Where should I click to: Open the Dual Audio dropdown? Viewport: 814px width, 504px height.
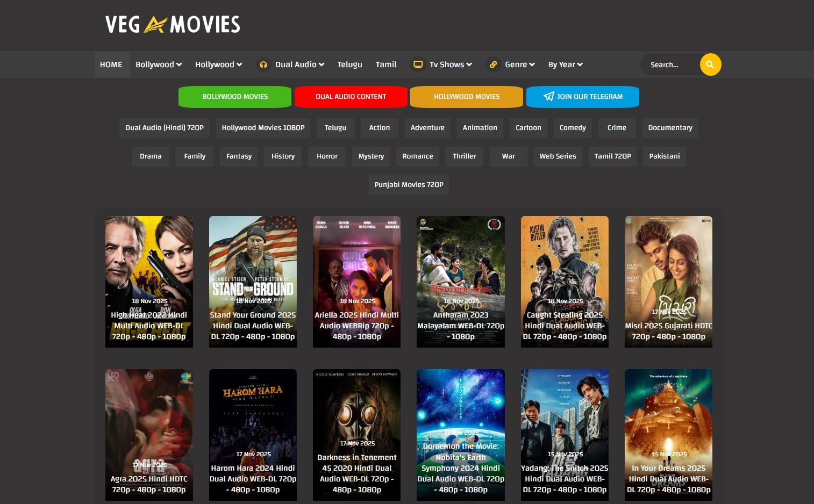click(299, 64)
